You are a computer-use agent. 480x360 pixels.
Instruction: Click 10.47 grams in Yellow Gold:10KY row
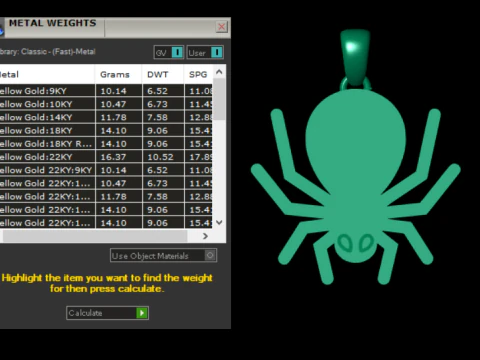coord(119,104)
